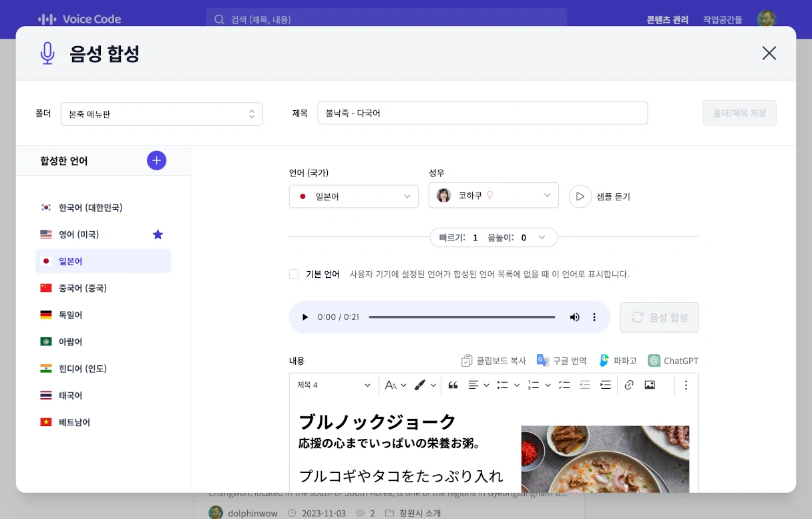Enable the 기본 언어 checkbox
Screen dimensions: 812x519
[x=294, y=274]
